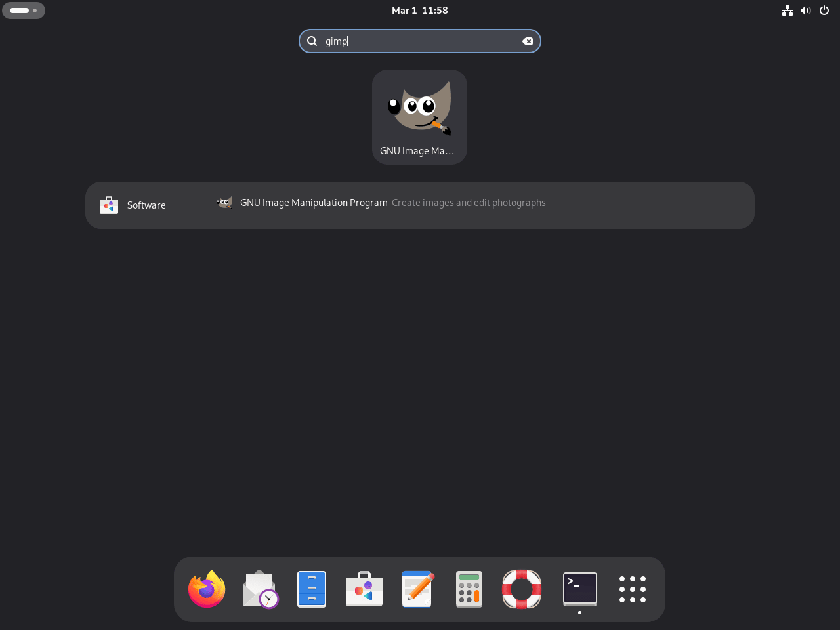The image size is (840, 630).
Task: Open the power menu in the top bar
Action: [824, 10]
